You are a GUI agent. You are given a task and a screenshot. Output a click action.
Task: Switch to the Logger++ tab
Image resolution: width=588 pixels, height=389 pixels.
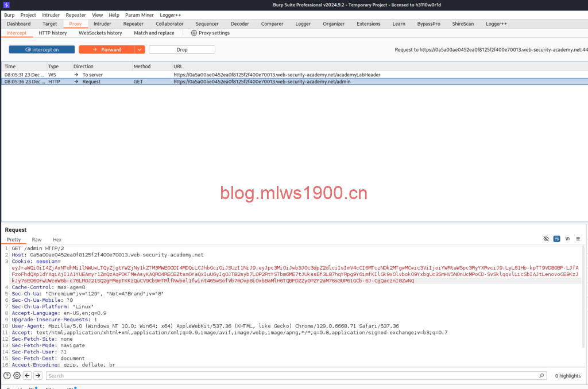click(x=496, y=24)
